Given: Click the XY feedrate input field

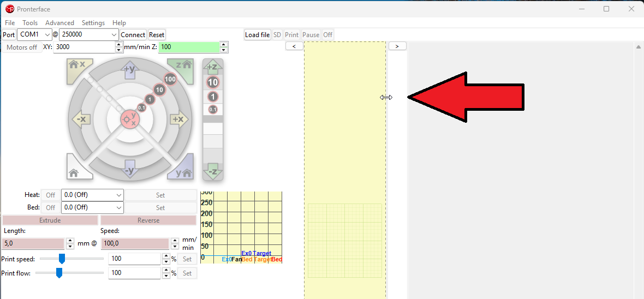Looking at the screenshot, I should pos(84,47).
